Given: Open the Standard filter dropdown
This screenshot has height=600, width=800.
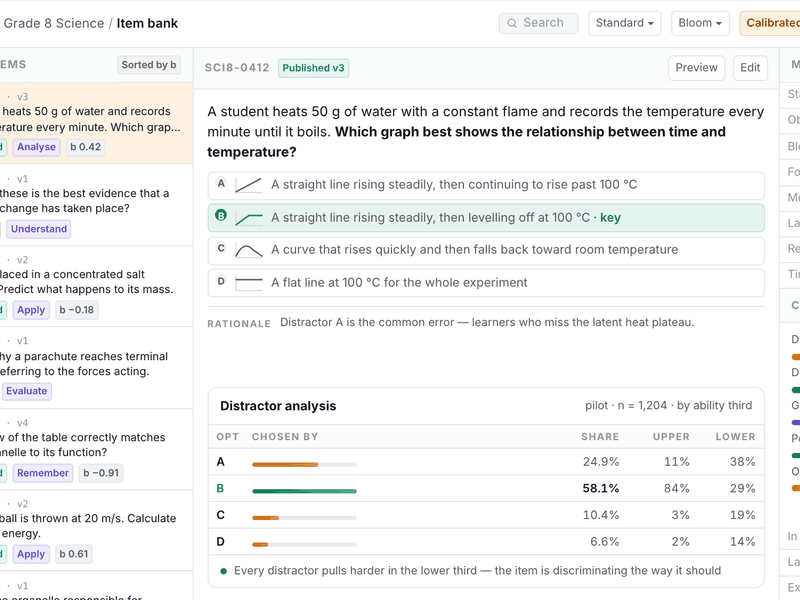Looking at the screenshot, I should coord(624,23).
